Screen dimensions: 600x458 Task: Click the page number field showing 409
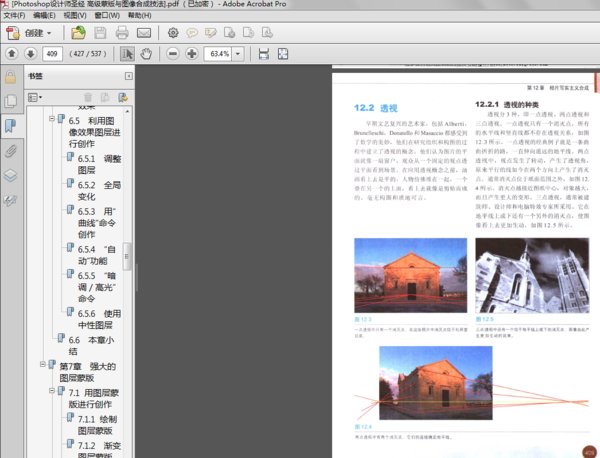point(50,53)
